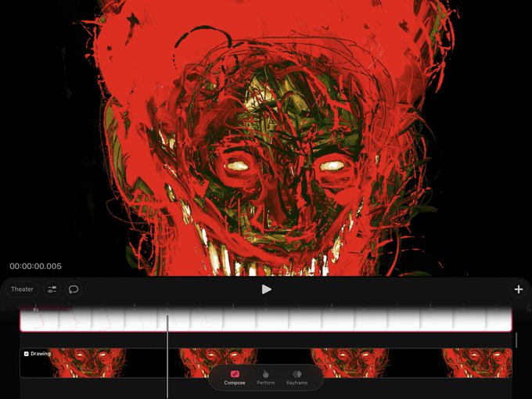Image resolution: width=532 pixels, height=399 pixels.
Task: Click the timeline playhead line
Action: click(x=167, y=356)
